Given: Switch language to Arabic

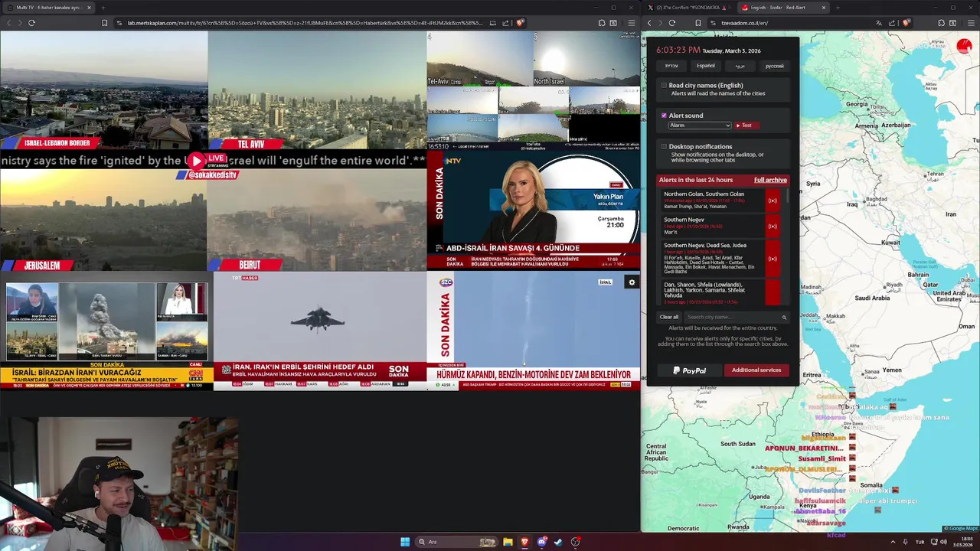Looking at the screenshot, I should pyautogui.click(x=740, y=66).
